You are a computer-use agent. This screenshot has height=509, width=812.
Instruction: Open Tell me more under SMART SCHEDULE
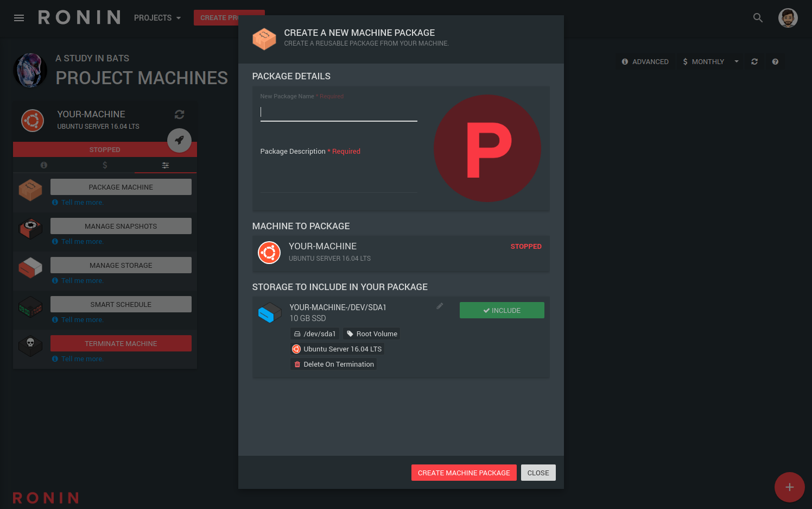coord(78,320)
